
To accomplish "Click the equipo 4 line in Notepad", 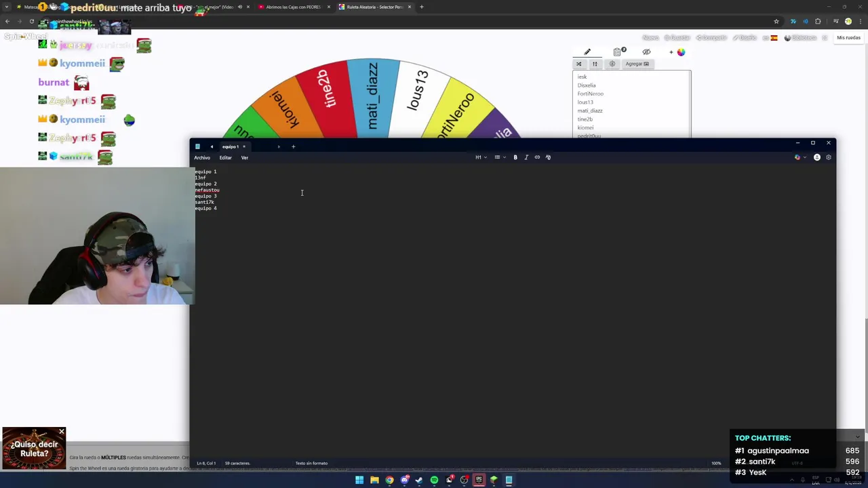I will (x=205, y=209).
